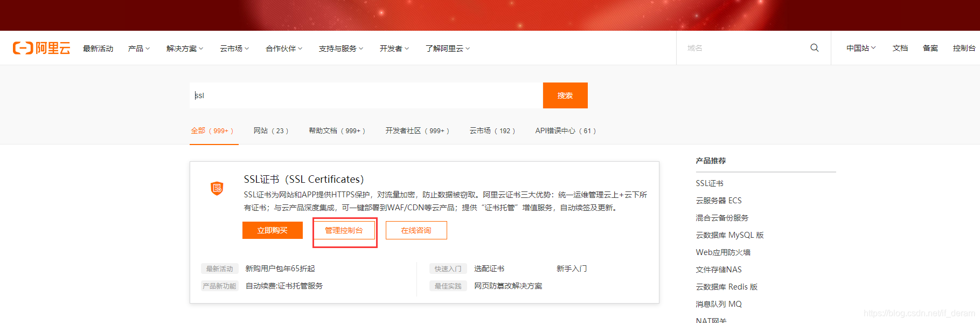Click the 快速入门 tag label

pyautogui.click(x=448, y=269)
